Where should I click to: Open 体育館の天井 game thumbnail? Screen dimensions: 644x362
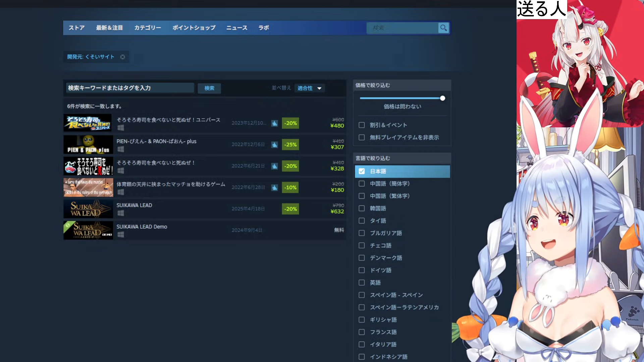tap(88, 187)
